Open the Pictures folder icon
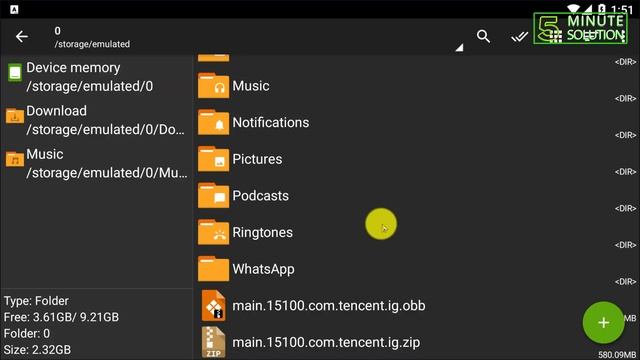 [213, 159]
